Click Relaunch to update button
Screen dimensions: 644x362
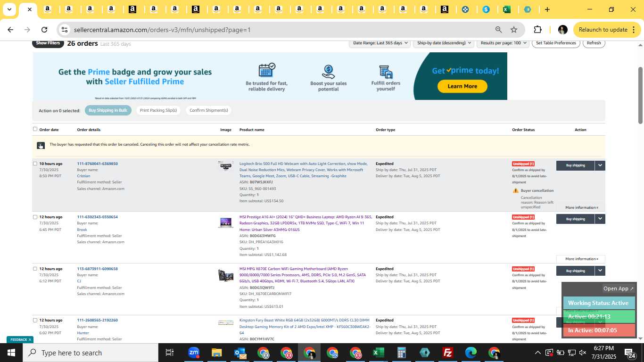coord(603,30)
